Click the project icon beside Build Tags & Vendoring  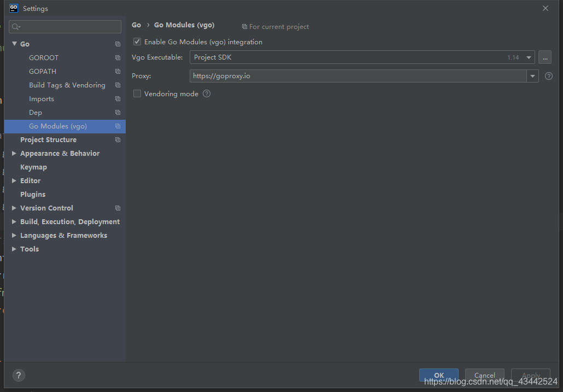(118, 85)
